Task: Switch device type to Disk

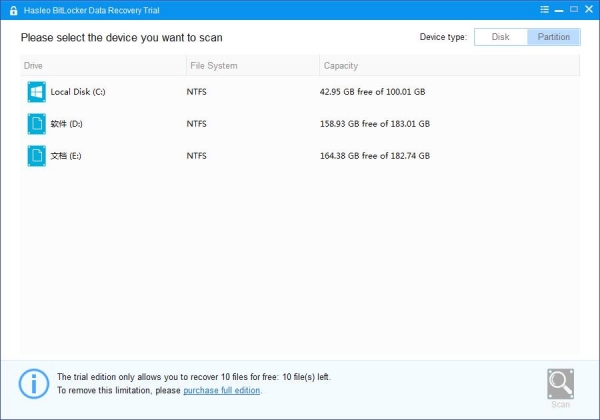Action: pos(501,37)
